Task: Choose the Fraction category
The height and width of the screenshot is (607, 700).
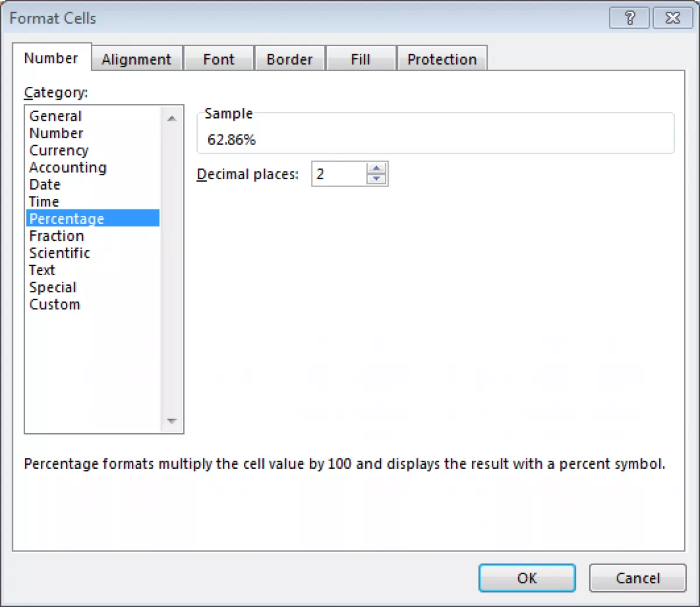Action: [93, 236]
